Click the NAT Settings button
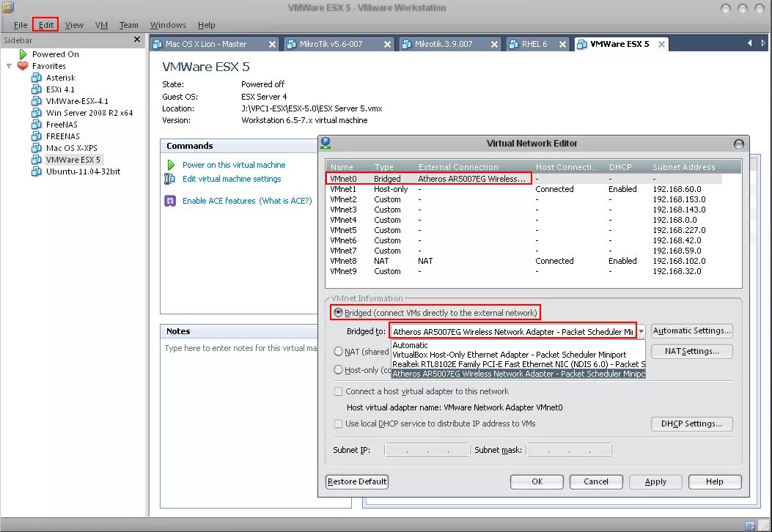The width and height of the screenshot is (772, 532). [692, 352]
